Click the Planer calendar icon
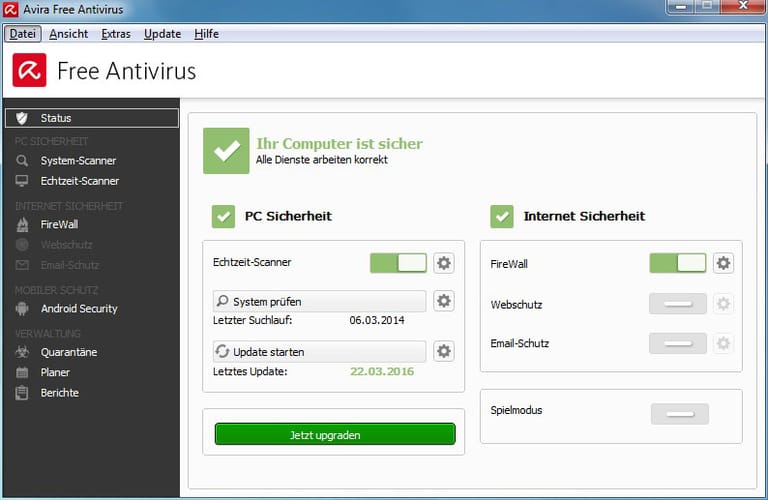 click(22, 372)
